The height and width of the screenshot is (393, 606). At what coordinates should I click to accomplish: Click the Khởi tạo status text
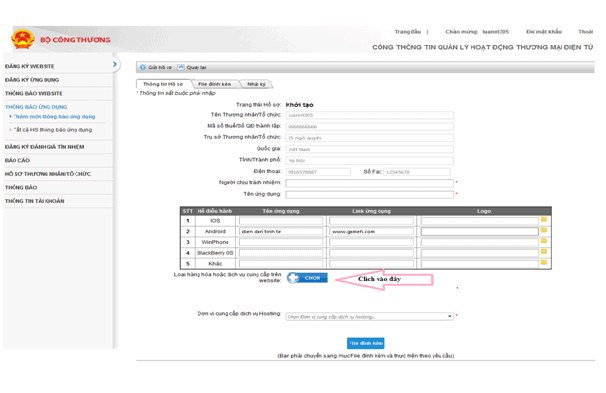click(x=300, y=105)
